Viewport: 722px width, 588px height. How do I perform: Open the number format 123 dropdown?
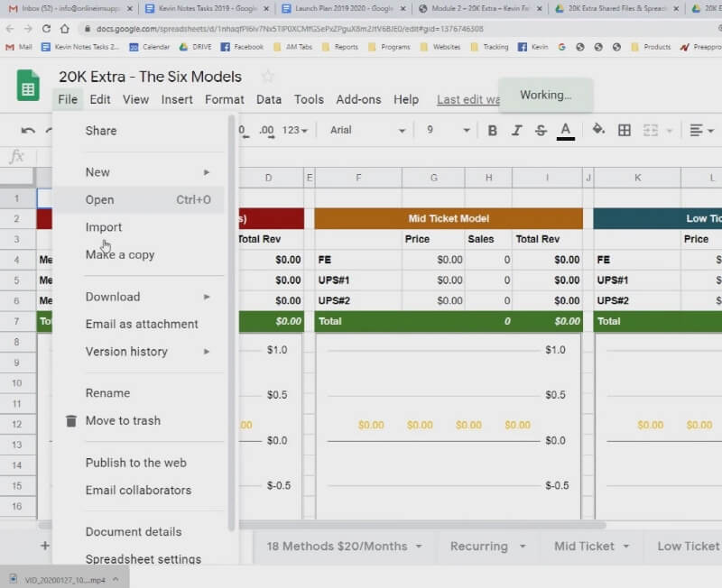point(295,131)
